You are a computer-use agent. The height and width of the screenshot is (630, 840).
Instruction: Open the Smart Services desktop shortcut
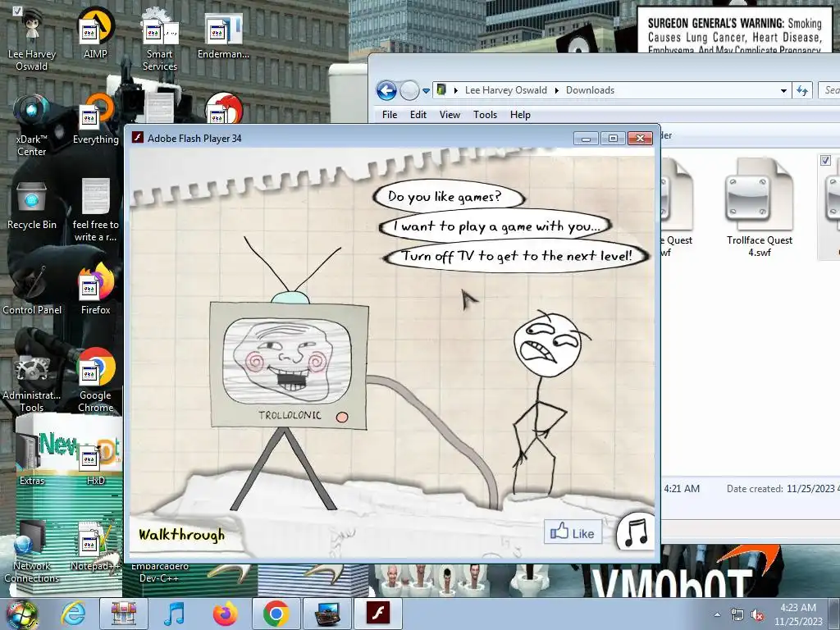tap(160, 39)
